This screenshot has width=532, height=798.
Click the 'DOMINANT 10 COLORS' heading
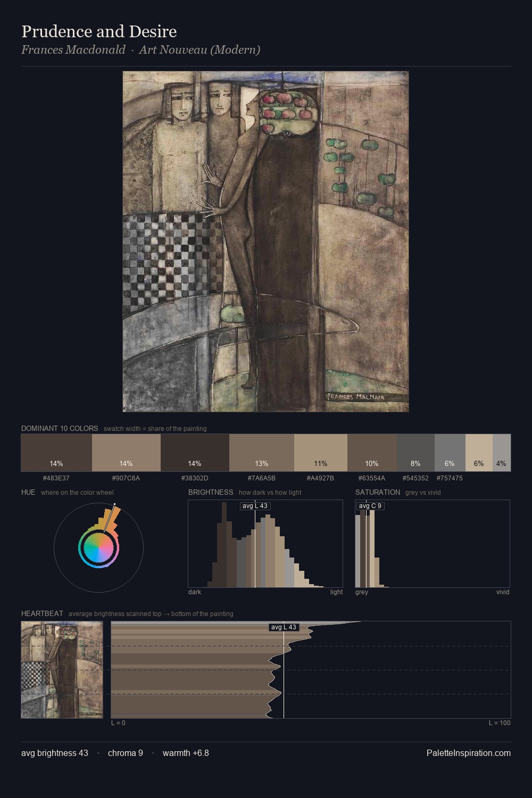60,428
